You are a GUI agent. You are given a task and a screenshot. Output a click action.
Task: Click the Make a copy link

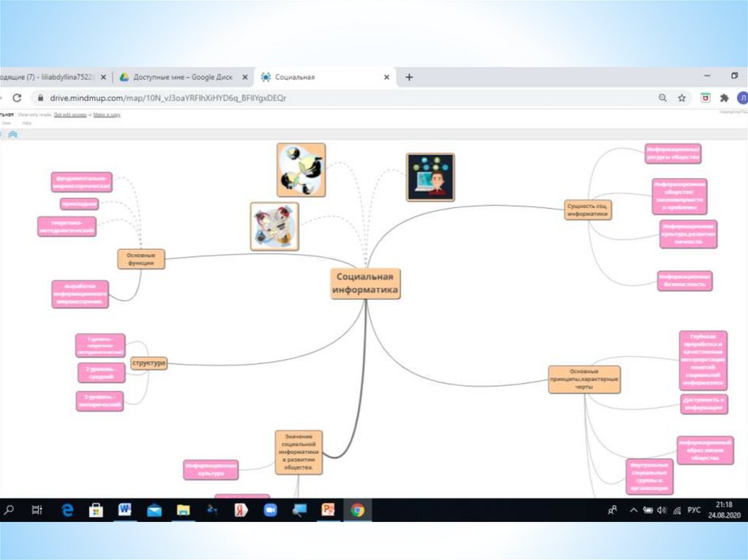[106, 115]
